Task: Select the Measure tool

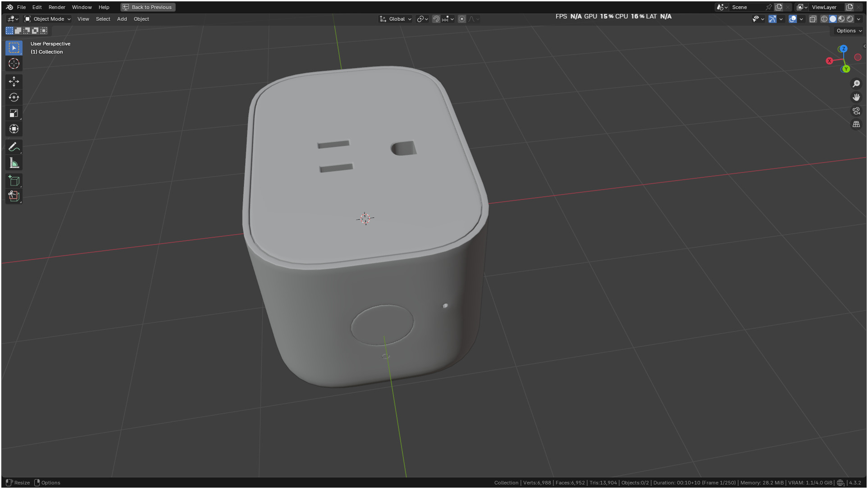Action: coord(14,163)
